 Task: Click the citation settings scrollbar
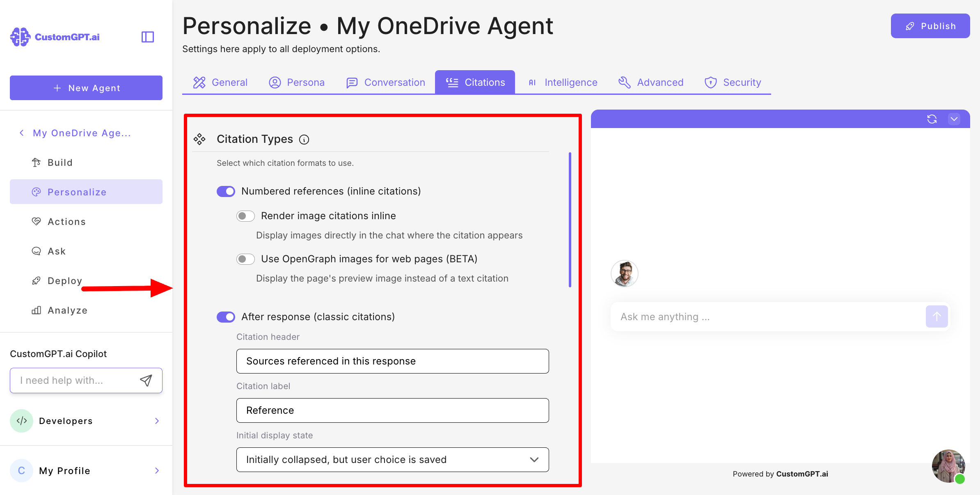point(570,220)
